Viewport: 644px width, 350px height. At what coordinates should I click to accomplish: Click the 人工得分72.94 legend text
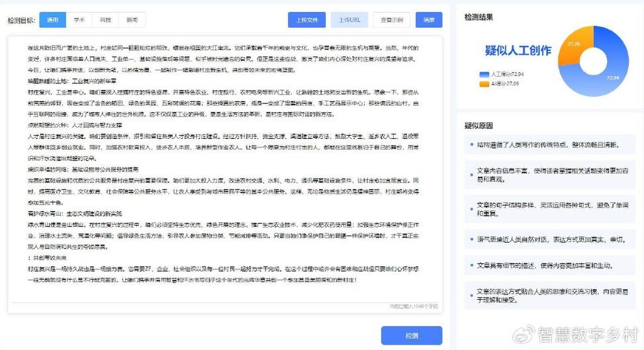(507, 74)
